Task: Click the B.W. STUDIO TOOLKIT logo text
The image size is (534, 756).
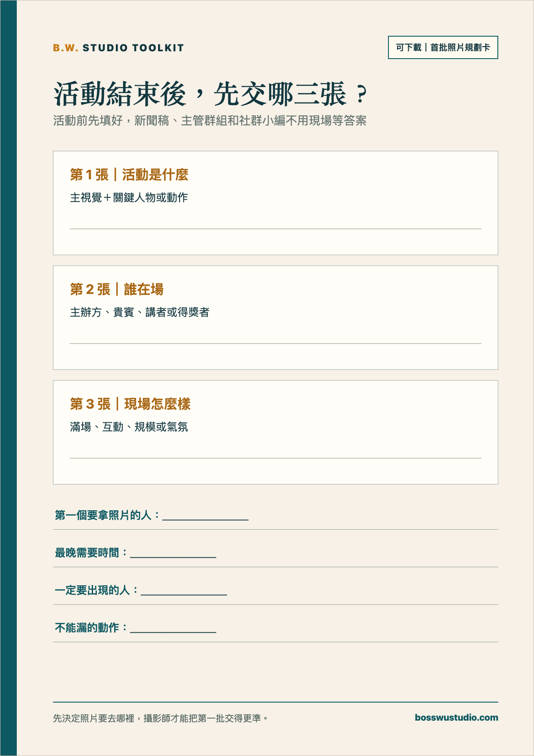Action: pos(118,48)
